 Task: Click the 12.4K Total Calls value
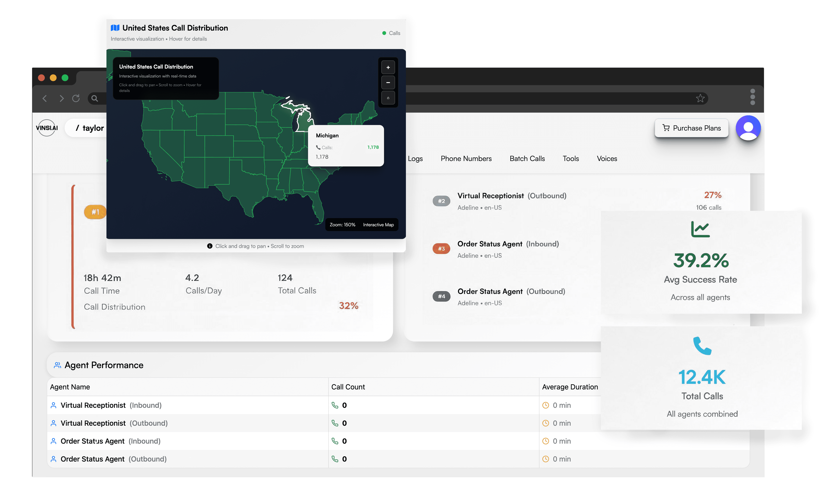(702, 377)
